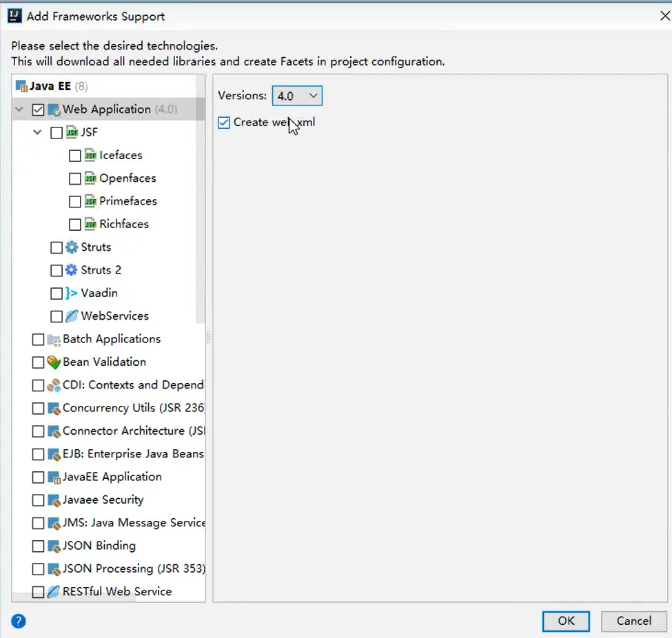Collapse the Web Application tree node

pos(19,110)
